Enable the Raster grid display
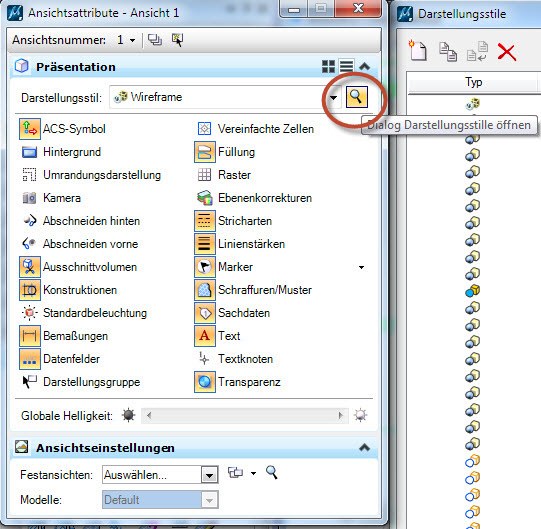The height and width of the screenshot is (529, 541). 204,175
